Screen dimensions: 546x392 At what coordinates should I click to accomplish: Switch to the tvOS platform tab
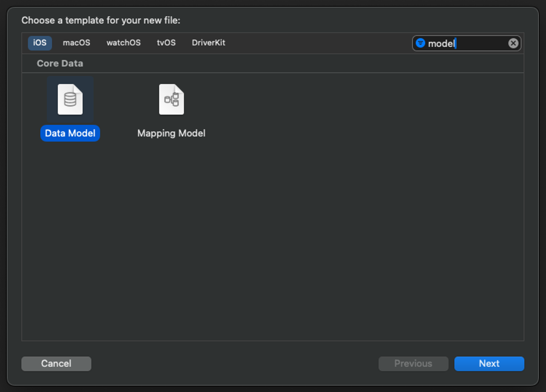point(166,43)
